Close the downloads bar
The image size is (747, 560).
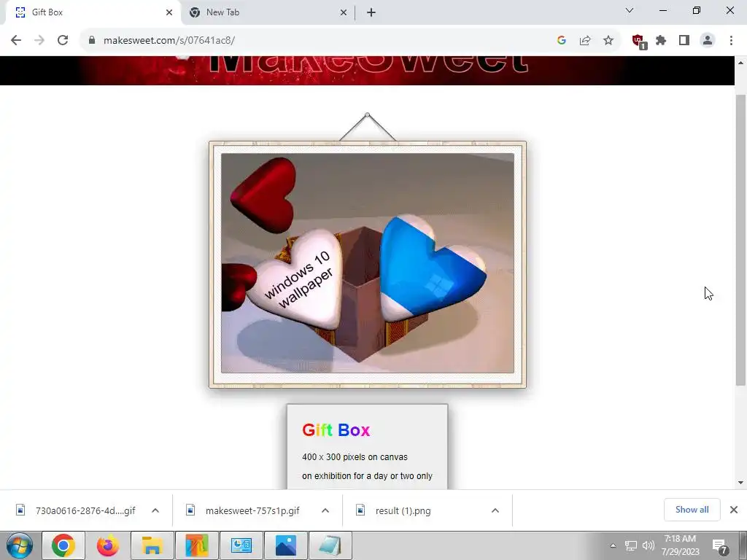click(734, 510)
